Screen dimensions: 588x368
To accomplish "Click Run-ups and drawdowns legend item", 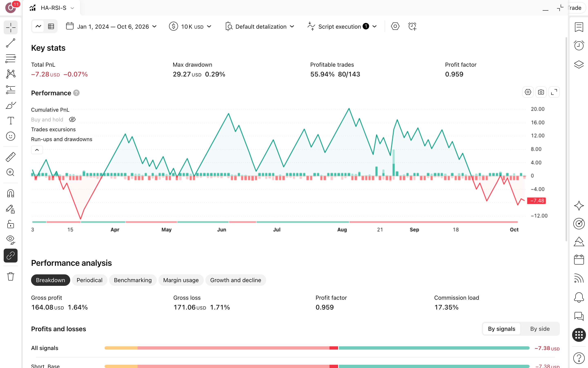I will [62, 139].
